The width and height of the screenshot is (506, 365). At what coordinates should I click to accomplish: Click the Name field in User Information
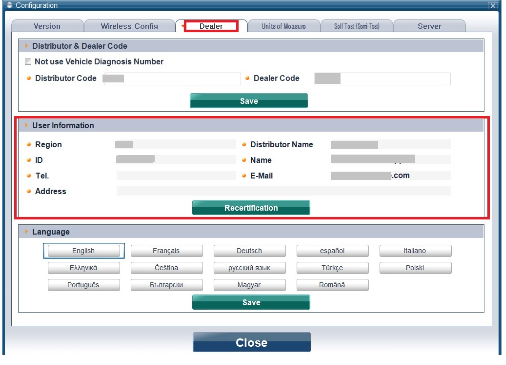click(391, 160)
